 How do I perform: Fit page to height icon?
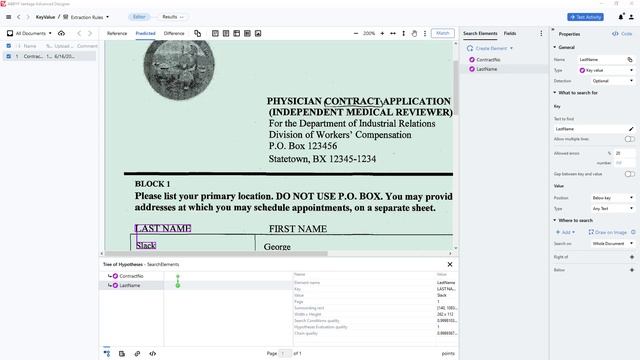coord(403,33)
